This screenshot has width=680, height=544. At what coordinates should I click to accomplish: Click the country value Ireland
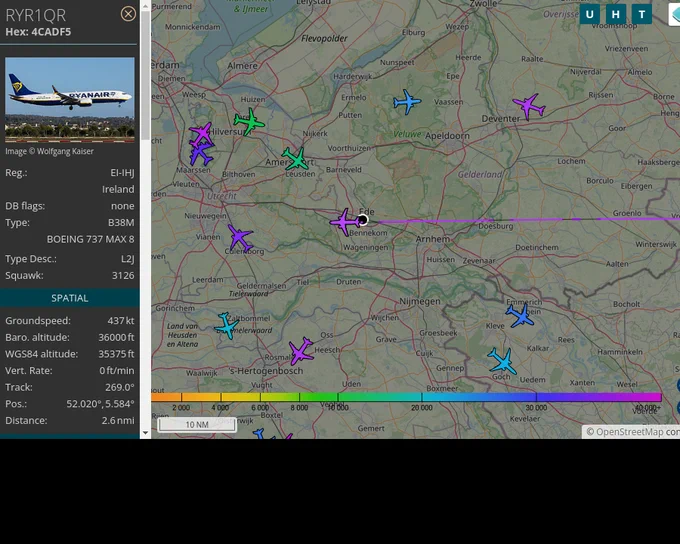[x=118, y=189]
